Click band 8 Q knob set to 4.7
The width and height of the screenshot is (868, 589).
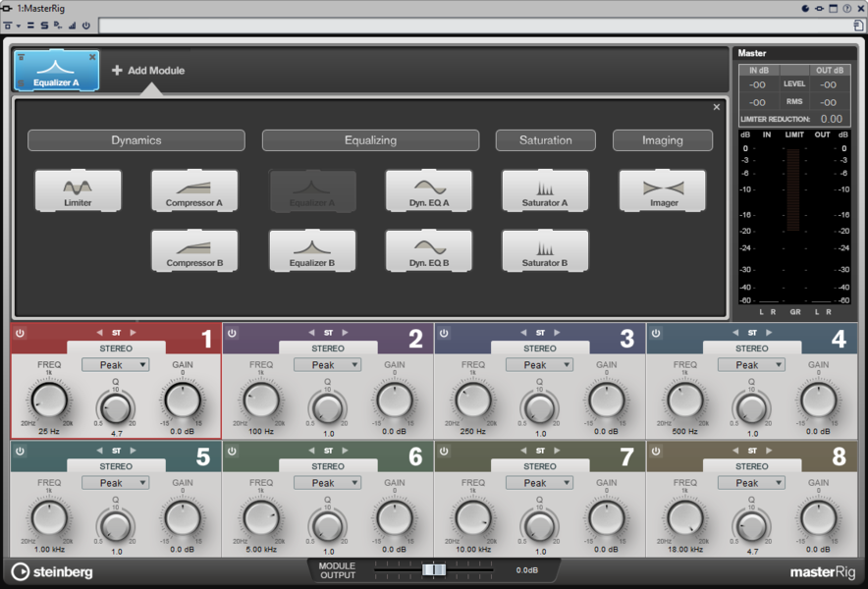[x=752, y=525]
